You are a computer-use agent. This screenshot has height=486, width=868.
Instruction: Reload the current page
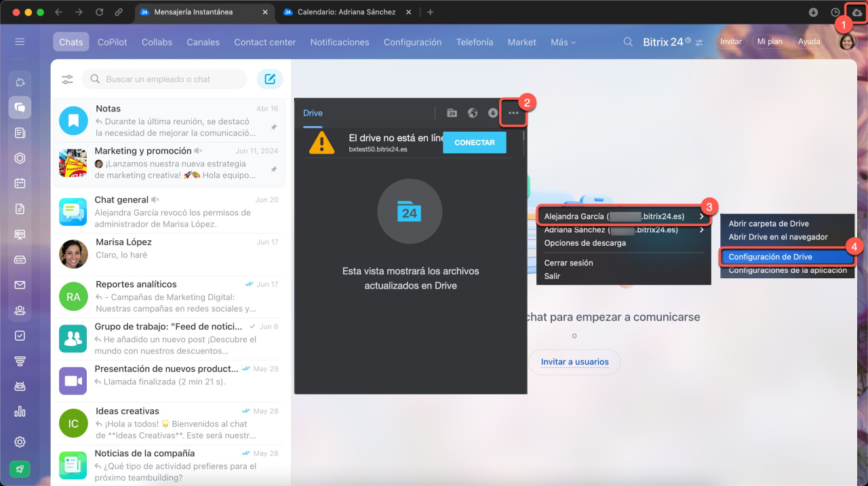(99, 12)
